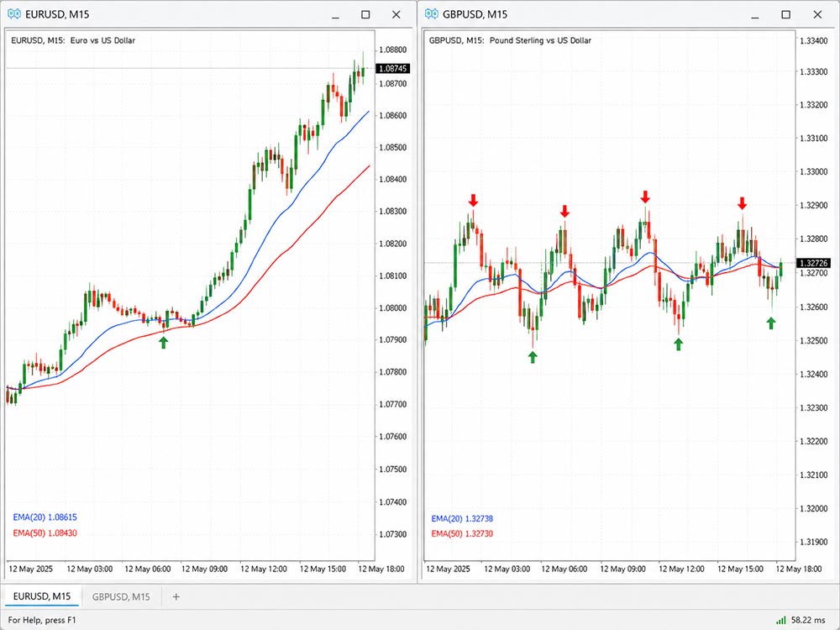Select the EURUSD, M15 tab
This screenshot has width=840, height=630.
(42, 596)
